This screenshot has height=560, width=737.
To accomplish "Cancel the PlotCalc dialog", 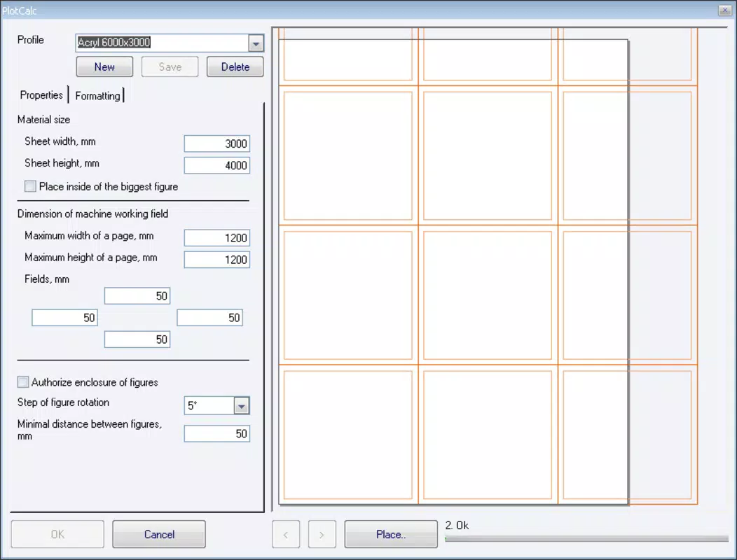I will pyautogui.click(x=159, y=534).
